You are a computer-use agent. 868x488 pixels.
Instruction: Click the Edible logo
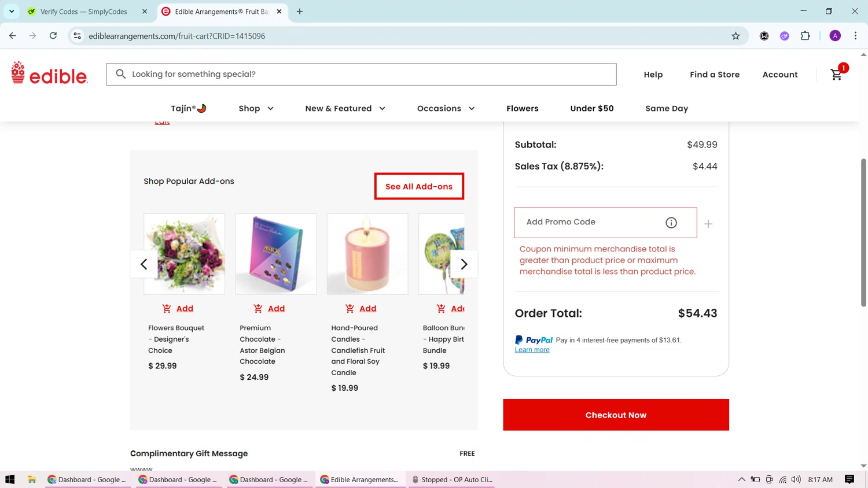pyautogui.click(x=49, y=73)
